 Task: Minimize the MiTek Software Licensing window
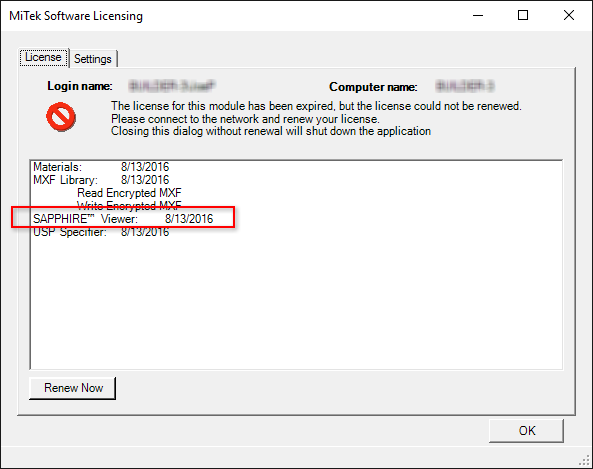point(478,16)
